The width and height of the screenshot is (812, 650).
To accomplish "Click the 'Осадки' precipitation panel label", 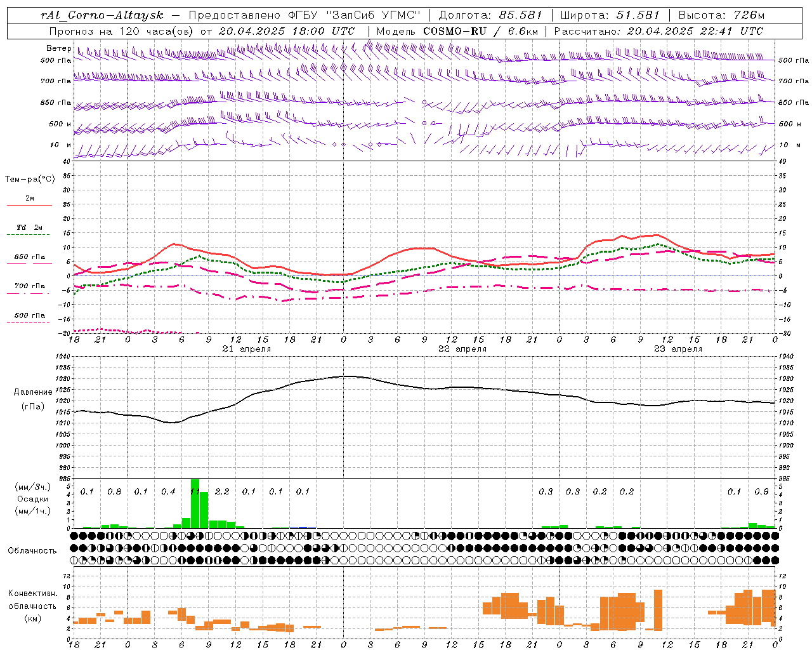I will (x=32, y=499).
